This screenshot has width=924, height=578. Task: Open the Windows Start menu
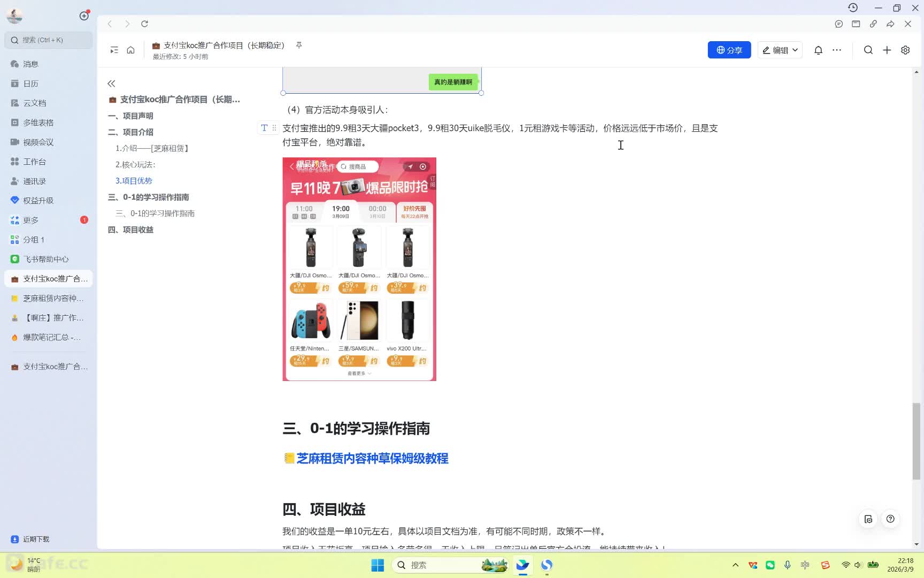click(378, 565)
